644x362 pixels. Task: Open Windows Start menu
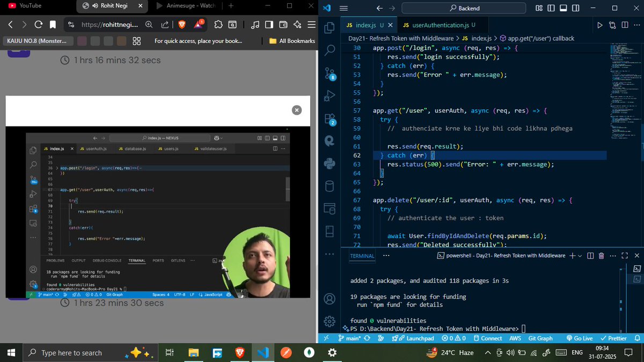pos(11,352)
